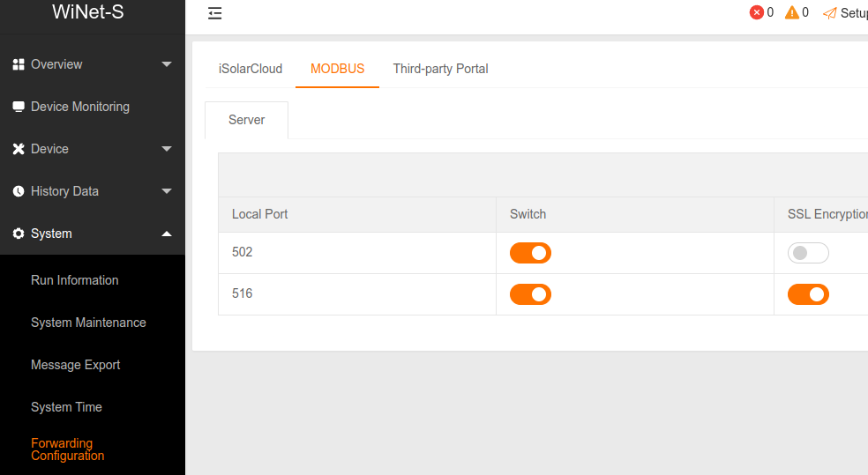868x475 pixels.
Task: Disable the Switch toggle for port 502
Action: [x=530, y=253]
